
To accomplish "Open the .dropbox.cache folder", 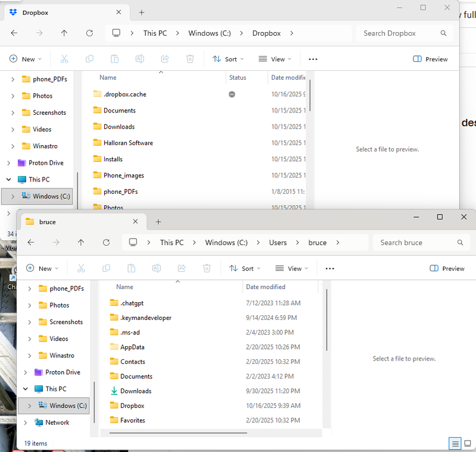I will pos(124,94).
